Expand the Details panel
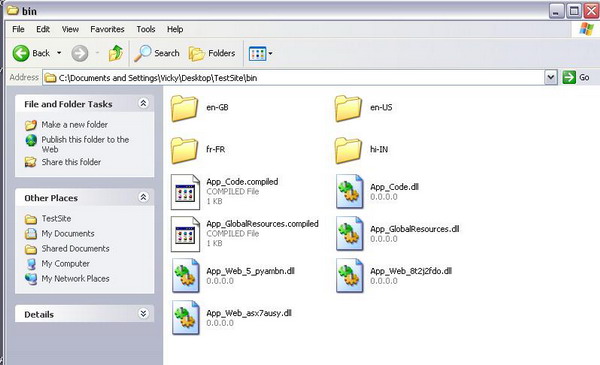Viewport: 600px width, 365px height. [x=143, y=314]
